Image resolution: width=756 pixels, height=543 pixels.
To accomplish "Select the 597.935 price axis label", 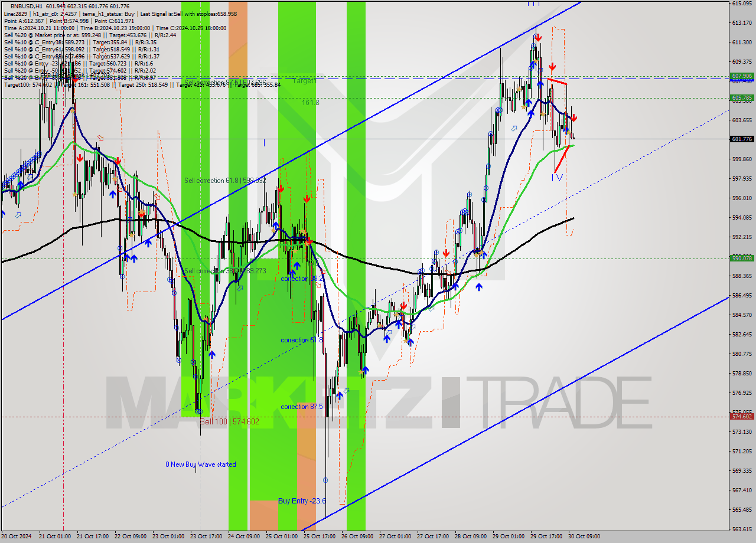I will coord(741,179).
